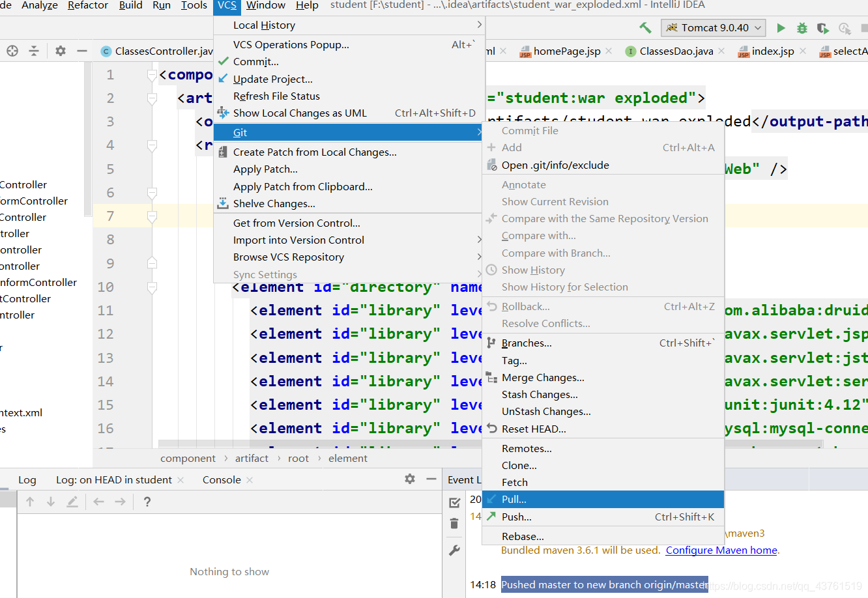The image size is (868, 598).
Task: Open the Window menu
Action: point(265,6)
